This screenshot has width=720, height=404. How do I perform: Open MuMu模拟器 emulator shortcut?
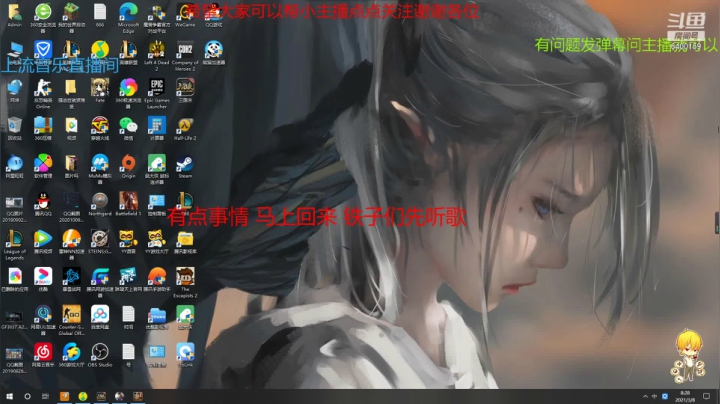tap(100, 163)
